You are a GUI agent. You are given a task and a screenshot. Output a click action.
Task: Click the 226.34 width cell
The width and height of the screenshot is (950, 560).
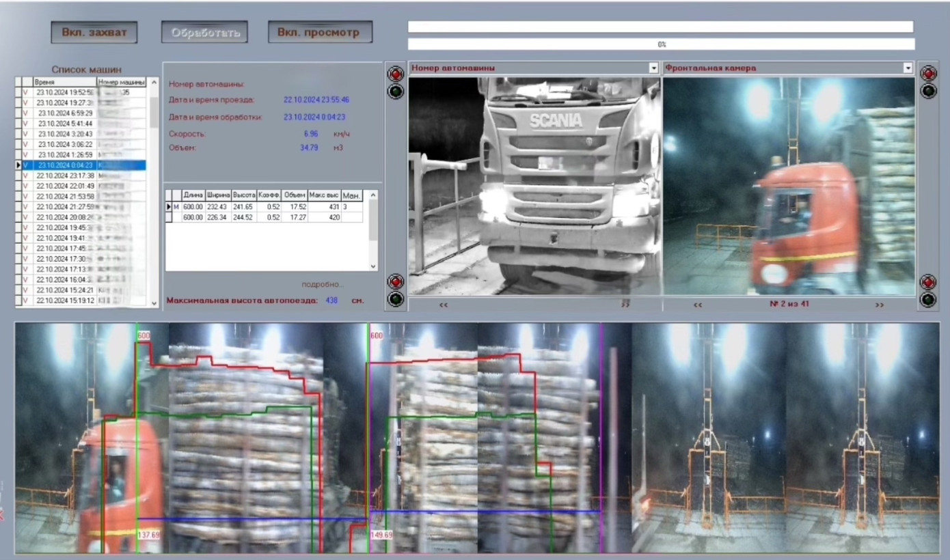click(x=219, y=217)
